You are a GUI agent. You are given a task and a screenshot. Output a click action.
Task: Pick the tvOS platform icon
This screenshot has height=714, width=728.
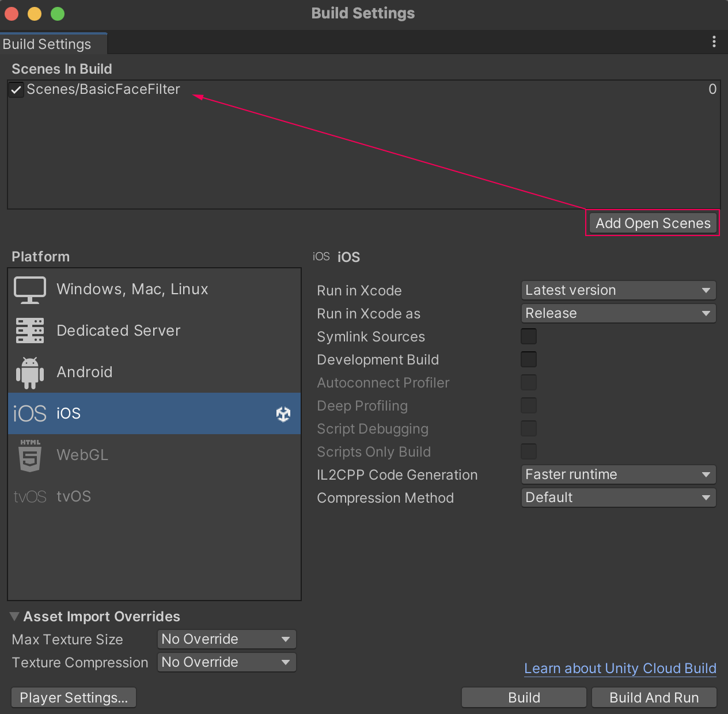click(x=30, y=496)
